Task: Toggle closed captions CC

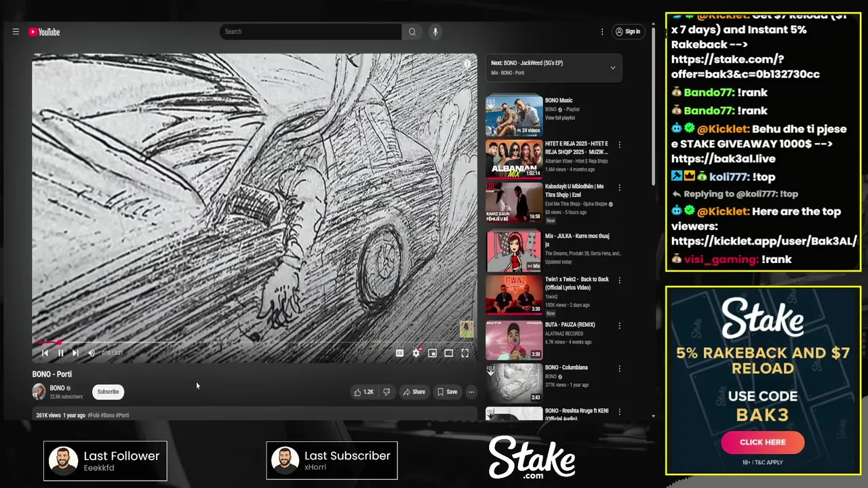Action: pyautogui.click(x=399, y=353)
